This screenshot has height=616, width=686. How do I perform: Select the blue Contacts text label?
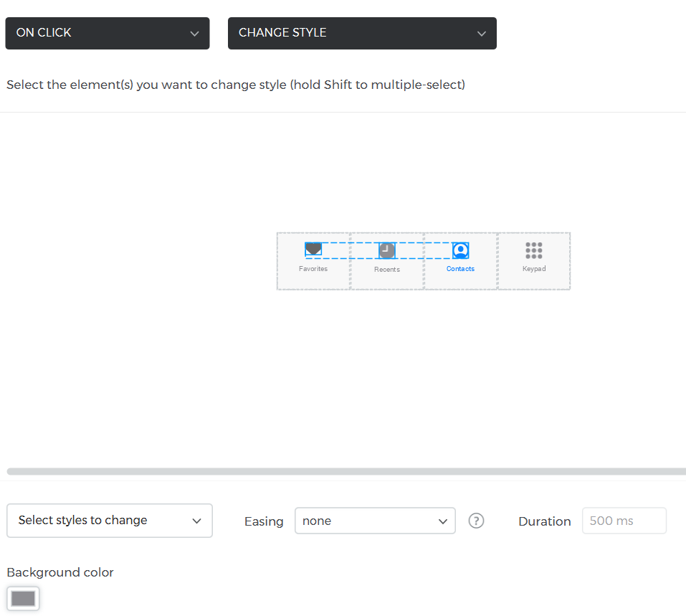coord(460,269)
